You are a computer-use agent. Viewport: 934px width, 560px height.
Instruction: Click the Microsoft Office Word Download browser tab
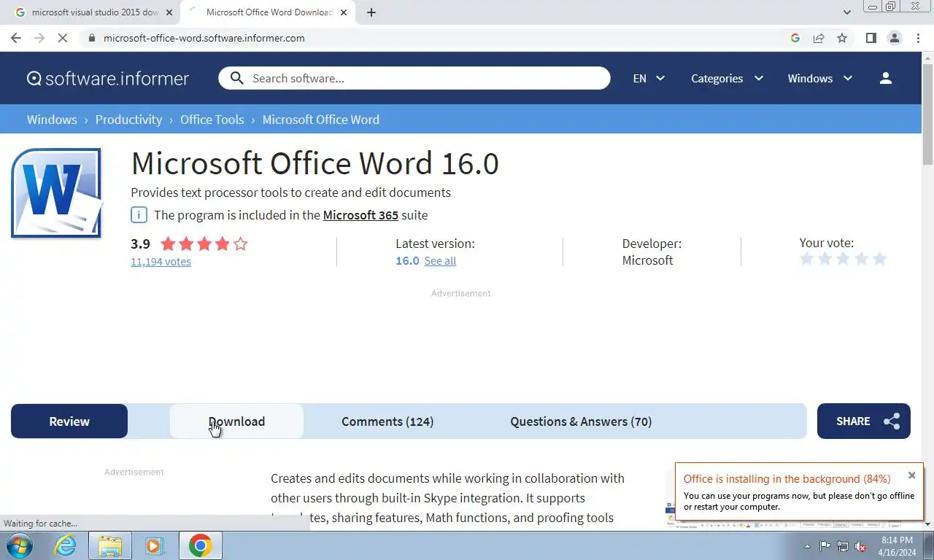(268, 12)
